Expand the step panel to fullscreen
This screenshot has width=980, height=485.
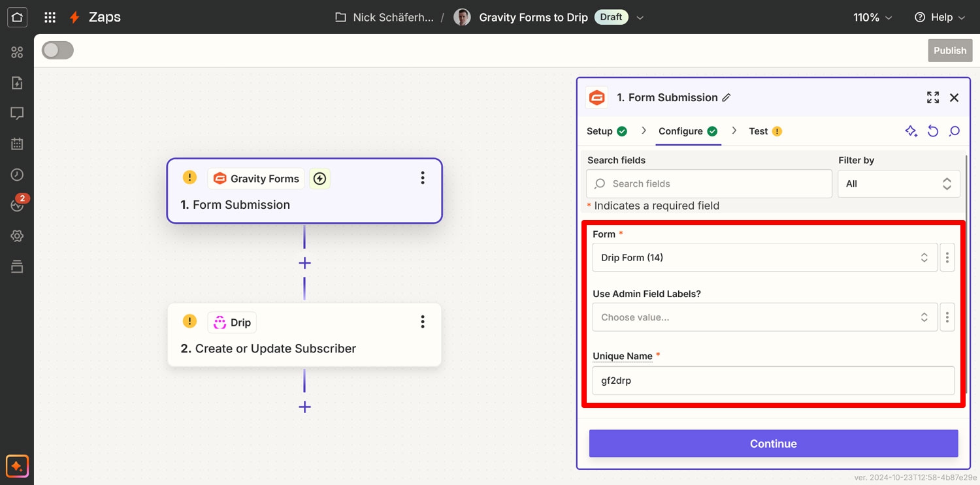(933, 97)
